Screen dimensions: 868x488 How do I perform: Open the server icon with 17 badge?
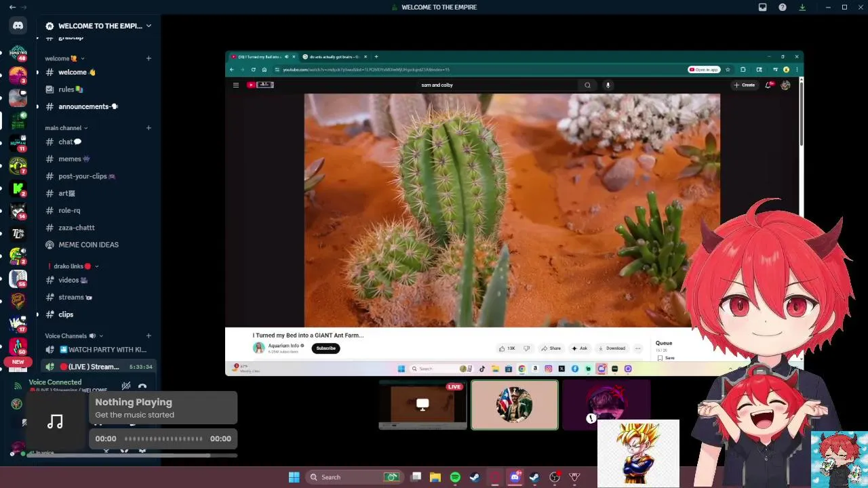[18, 324]
